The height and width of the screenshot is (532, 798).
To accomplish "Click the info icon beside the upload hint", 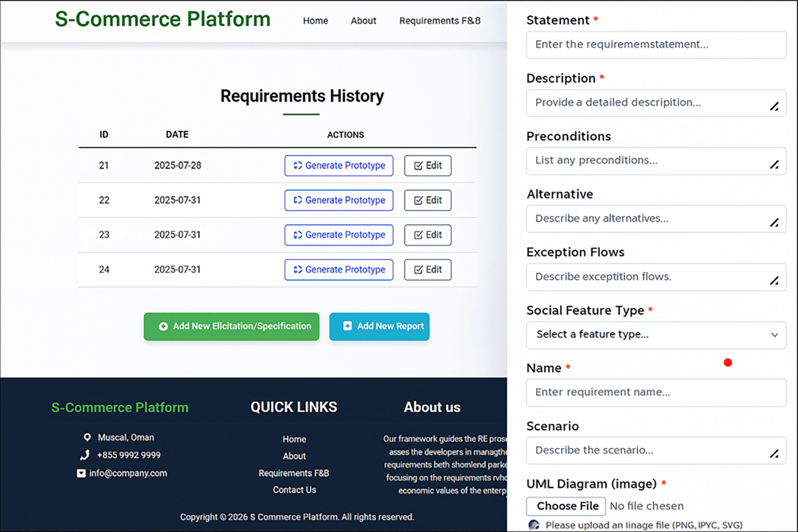I will point(534,525).
